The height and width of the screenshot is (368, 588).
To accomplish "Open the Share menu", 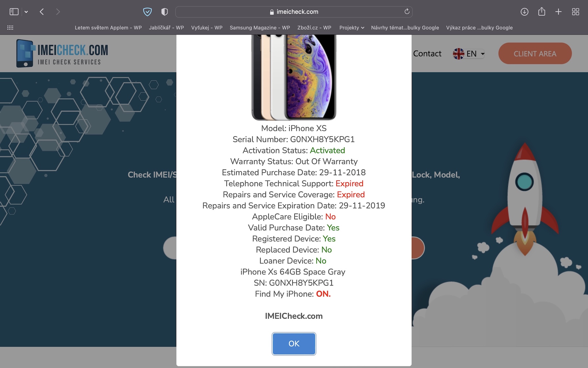I will pos(542,11).
